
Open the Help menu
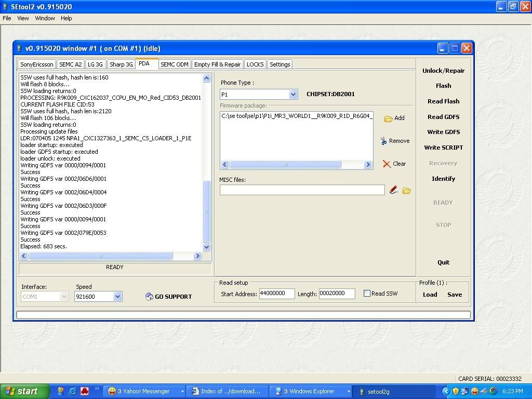pyautogui.click(x=66, y=18)
